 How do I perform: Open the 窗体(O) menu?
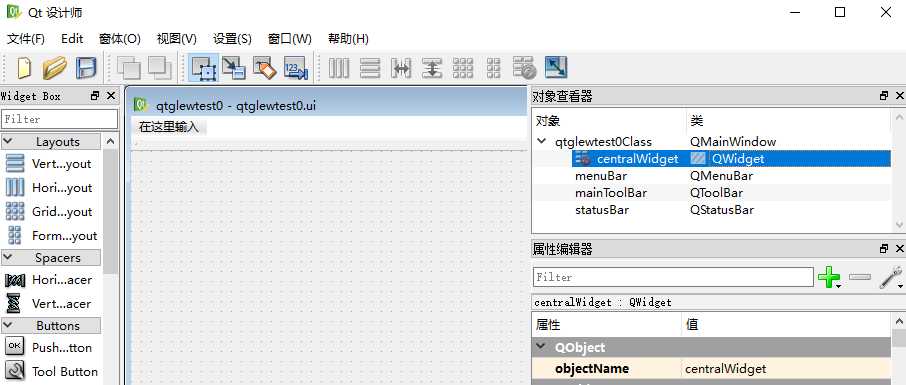(120, 39)
